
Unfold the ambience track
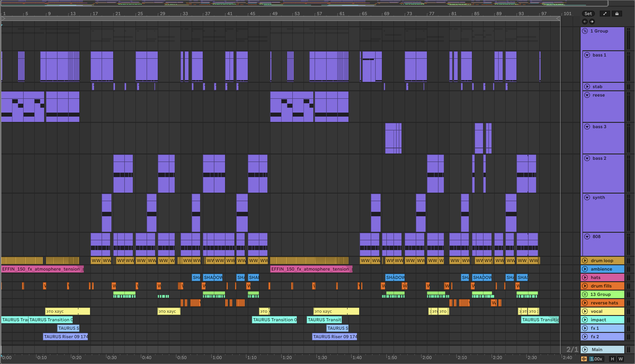[x=585, y=269]
